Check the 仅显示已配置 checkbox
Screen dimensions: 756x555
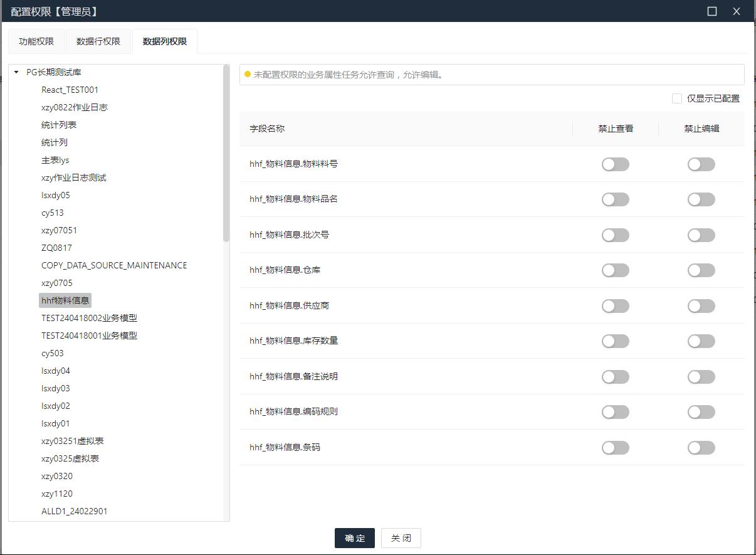677,98
